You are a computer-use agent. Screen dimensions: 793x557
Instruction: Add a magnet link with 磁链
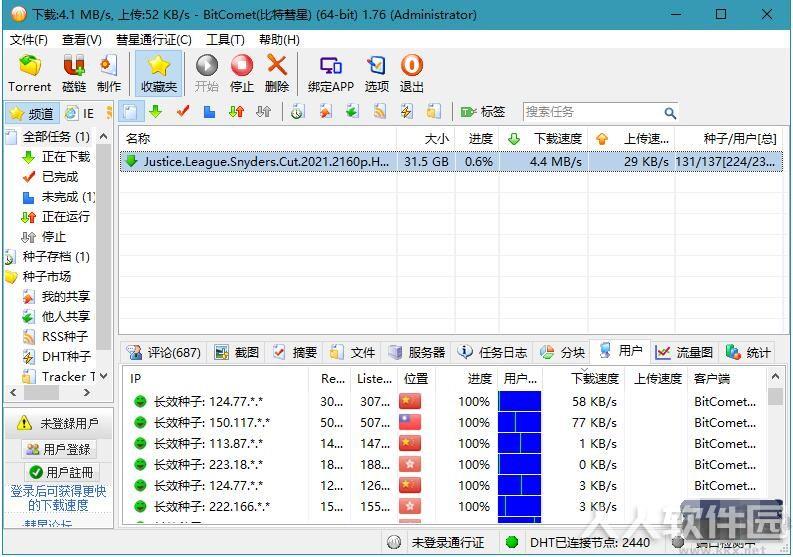pos(74,74)
